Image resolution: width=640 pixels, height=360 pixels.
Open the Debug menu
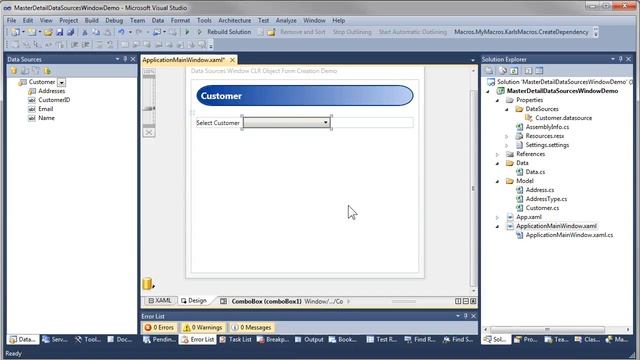point(114,20)
